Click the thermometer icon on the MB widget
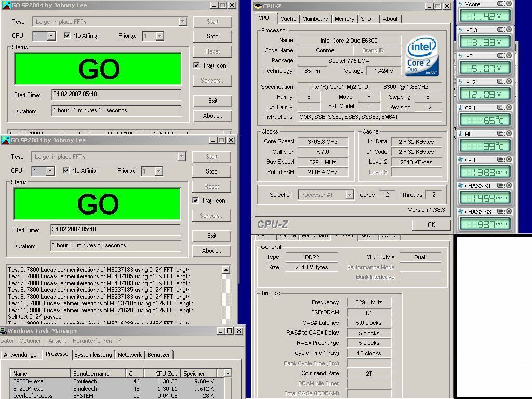 click(460, 134)
